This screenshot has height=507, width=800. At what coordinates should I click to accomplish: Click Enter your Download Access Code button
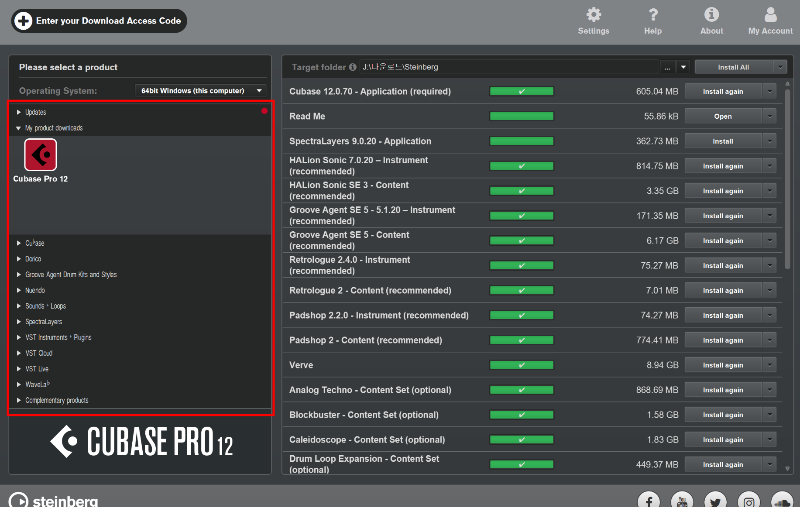(x=99, y=21)
